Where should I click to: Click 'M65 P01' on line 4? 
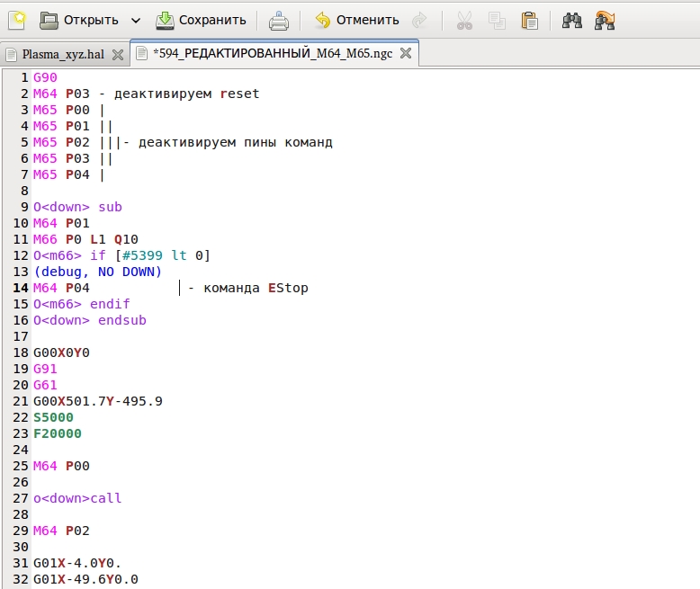[61, 126]
